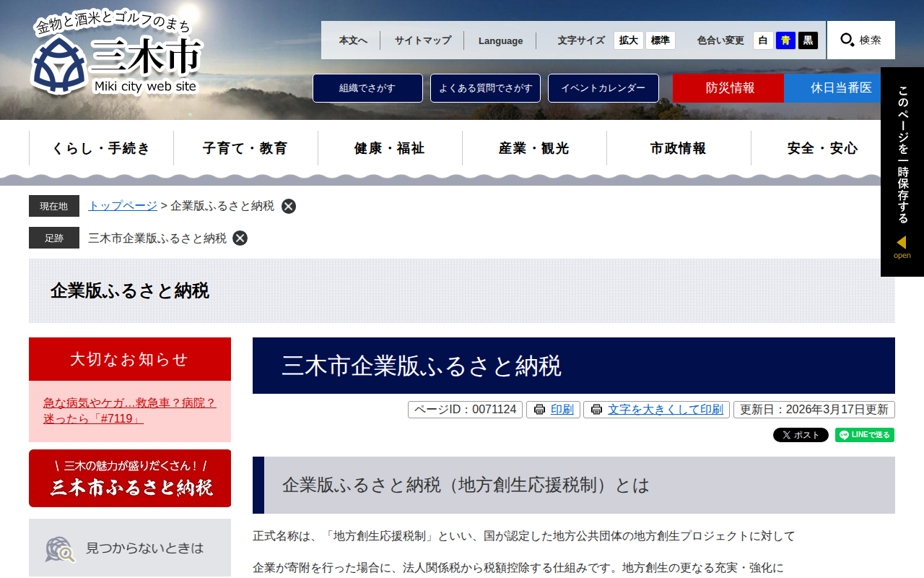The height and width of the screenshot is (578, 924).
Task: Open くらし・手続き menu
Action: 101,148
